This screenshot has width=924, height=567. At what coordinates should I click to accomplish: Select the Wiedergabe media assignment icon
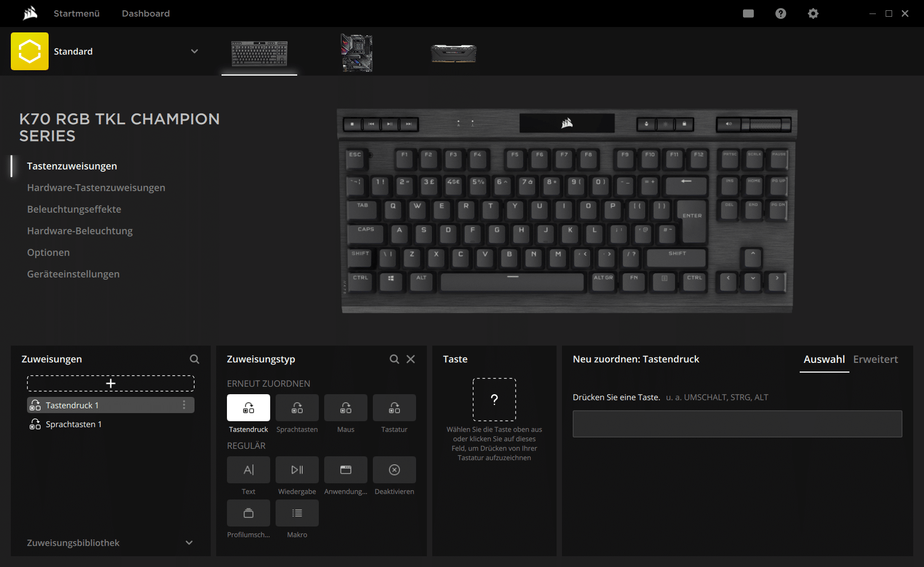[x=297, y=470]
